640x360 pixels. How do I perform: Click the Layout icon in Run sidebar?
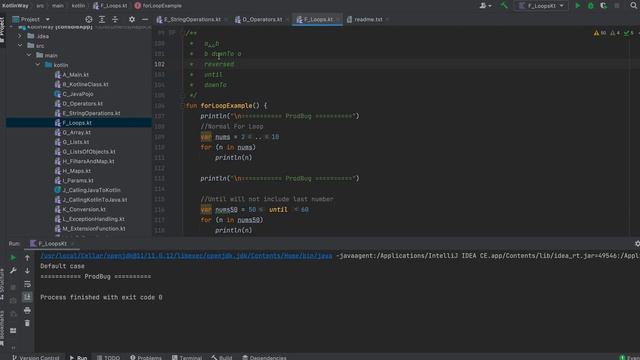(x=13, y=330)
